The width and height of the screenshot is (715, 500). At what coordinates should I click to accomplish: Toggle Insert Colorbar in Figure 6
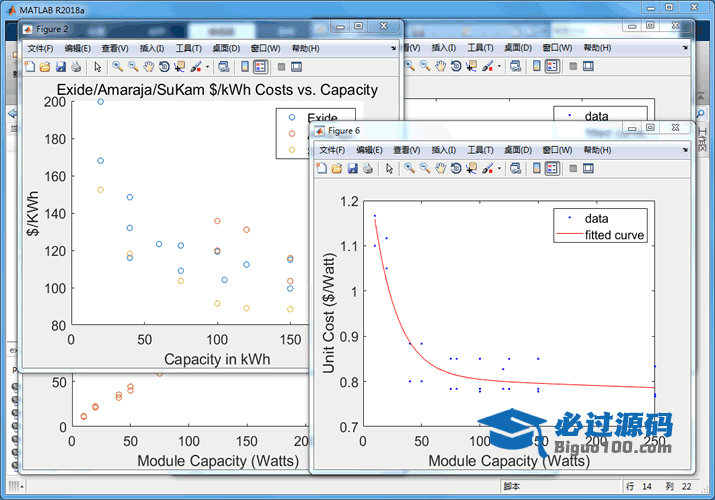(x=537, y=169)
